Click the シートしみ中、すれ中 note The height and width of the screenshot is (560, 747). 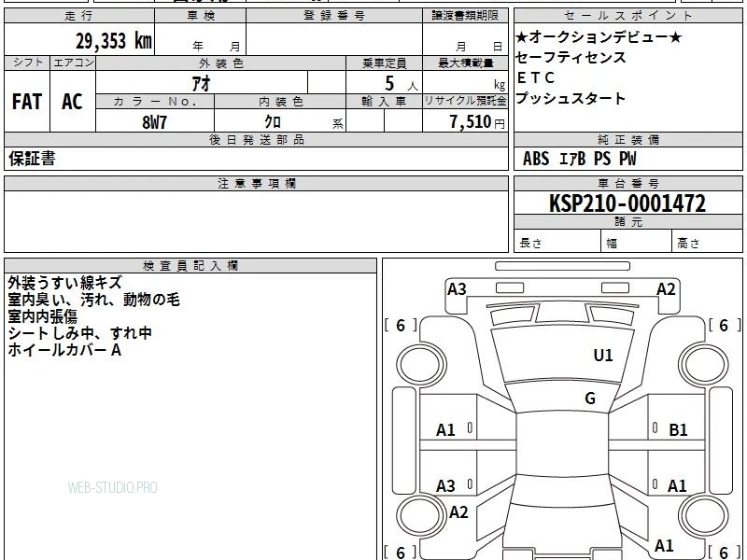79,333
